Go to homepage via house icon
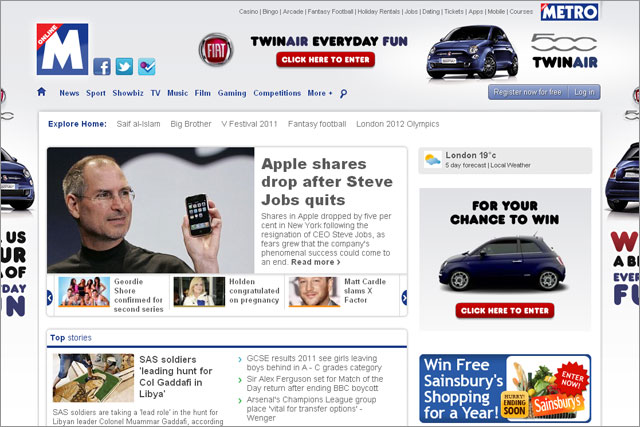The width and height of the screenshot is (640, 427). click(41, 92)
